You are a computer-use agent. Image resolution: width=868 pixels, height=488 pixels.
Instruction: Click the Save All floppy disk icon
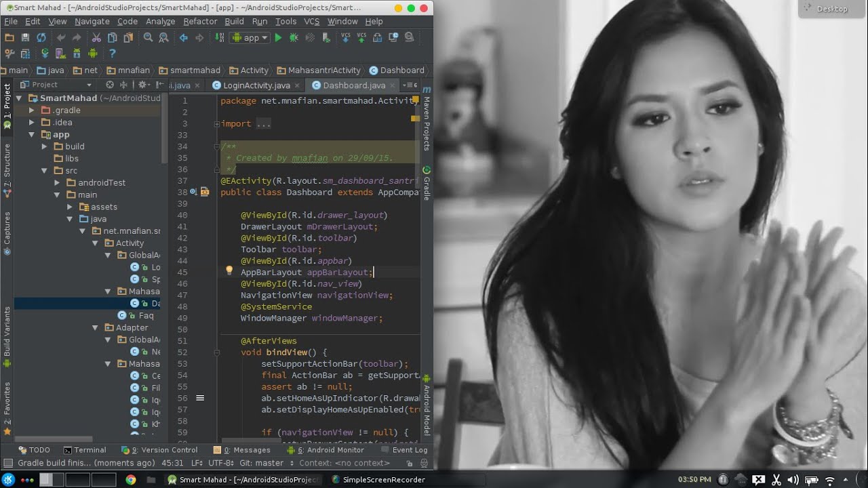(25, 38)
